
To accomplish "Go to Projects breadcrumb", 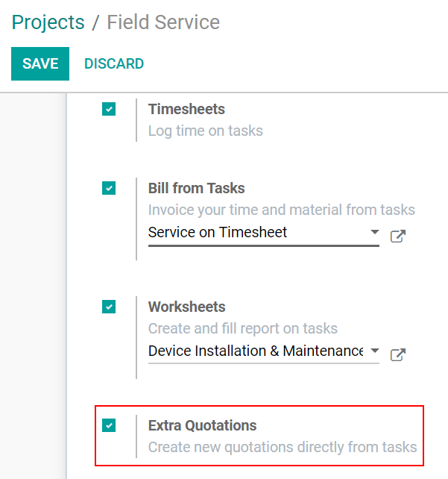I will click(48, 22).
